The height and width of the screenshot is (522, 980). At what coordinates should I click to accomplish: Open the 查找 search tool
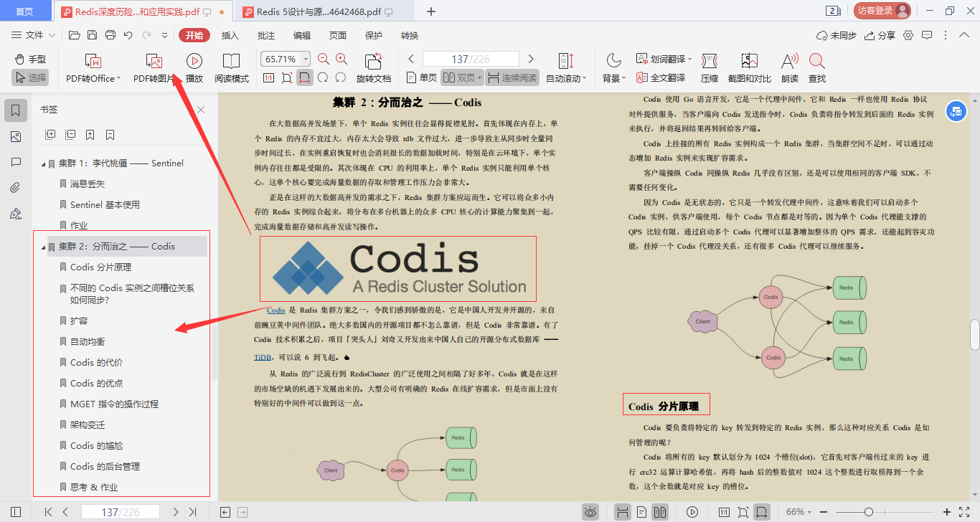pos(817,69)
